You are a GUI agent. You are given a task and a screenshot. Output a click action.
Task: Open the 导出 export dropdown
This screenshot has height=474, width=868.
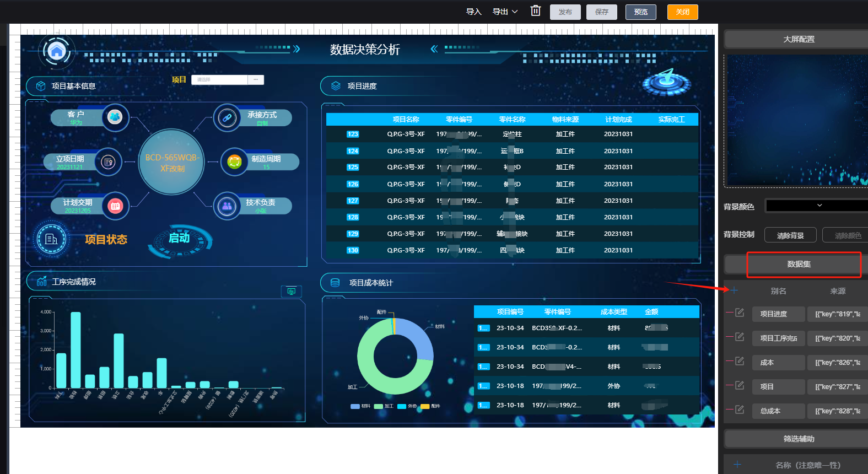coord(505,12)
